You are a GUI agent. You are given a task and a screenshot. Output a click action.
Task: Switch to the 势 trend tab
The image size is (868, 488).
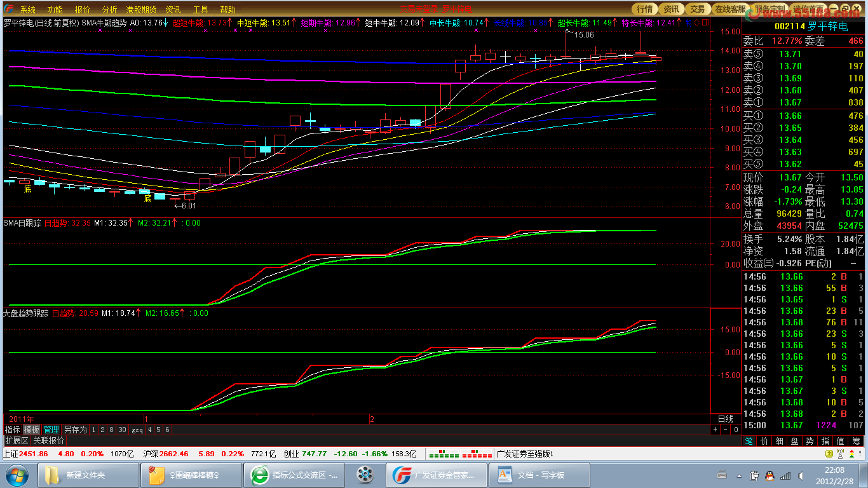click(810, 440)
